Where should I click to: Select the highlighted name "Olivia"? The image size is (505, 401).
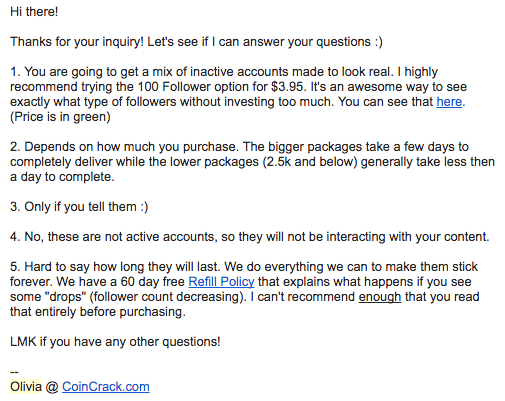(x=26, y=387)
